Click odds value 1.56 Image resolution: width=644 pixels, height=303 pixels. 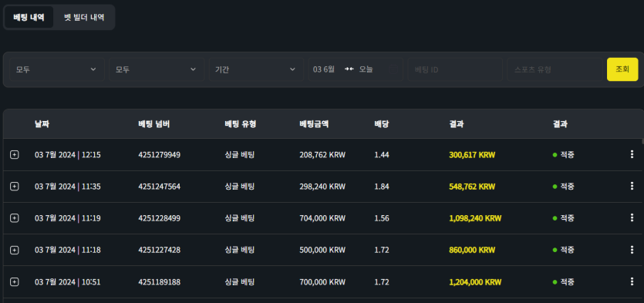[382, 218]
